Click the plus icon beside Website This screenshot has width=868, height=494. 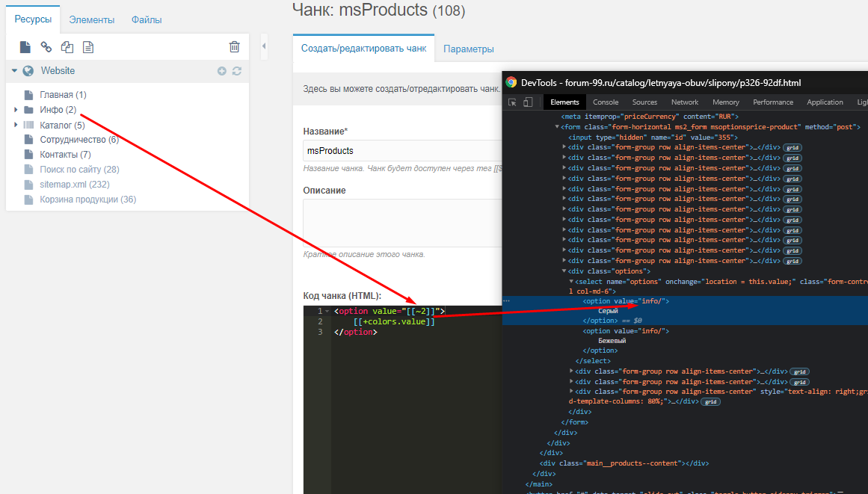pyautogui.click(x=222, y=71)
